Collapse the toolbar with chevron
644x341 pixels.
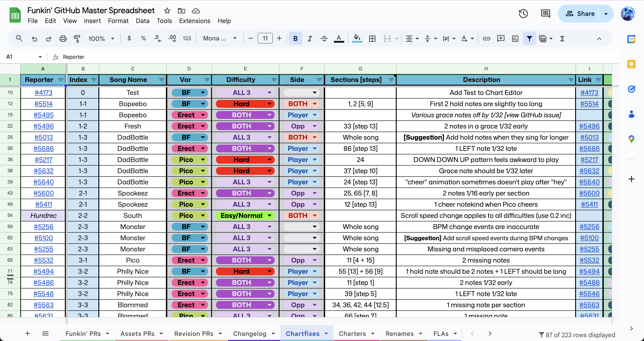599,38
